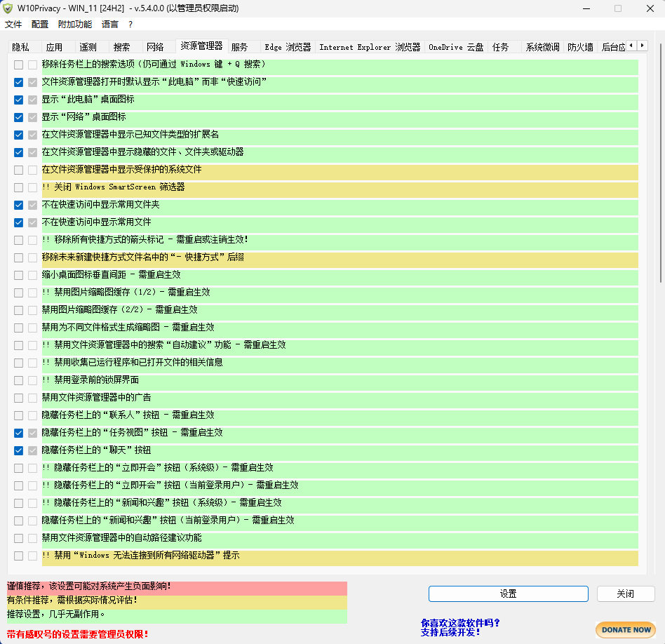Open the 配置 menu
This screenshot has height=644, width=665.
point(40,24)
